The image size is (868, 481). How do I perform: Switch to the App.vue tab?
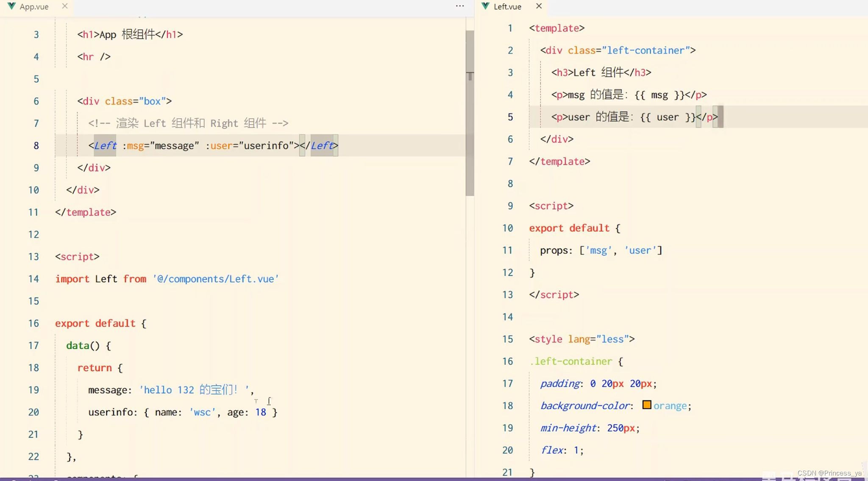34,7
